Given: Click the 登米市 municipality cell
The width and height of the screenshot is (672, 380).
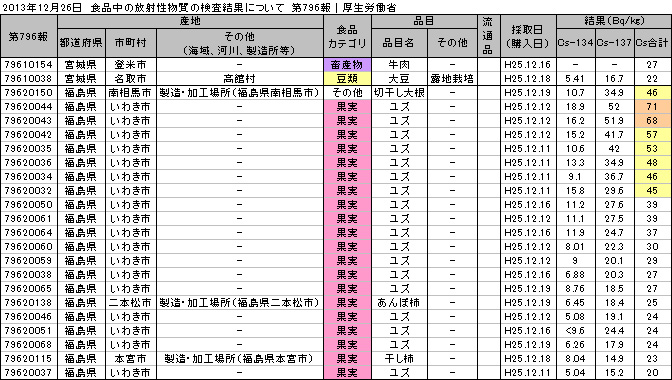Looking at the screenshot, I should tap(131, 65).
